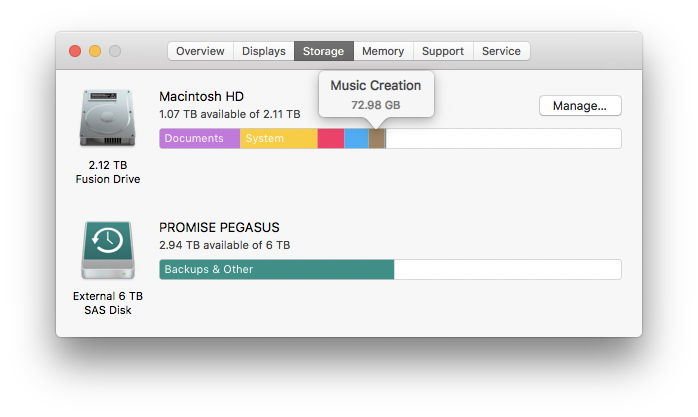Switch to the Overview tab

200,51
